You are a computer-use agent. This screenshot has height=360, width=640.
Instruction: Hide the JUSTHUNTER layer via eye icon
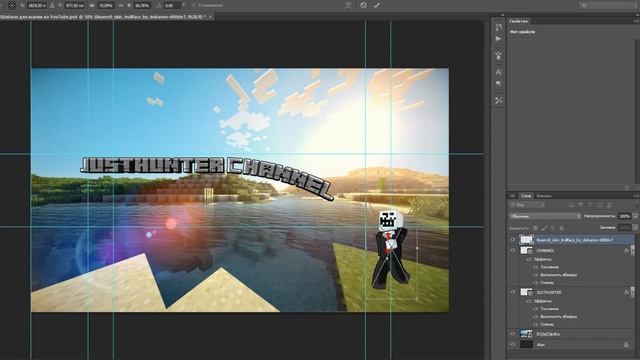pos(513,292)
